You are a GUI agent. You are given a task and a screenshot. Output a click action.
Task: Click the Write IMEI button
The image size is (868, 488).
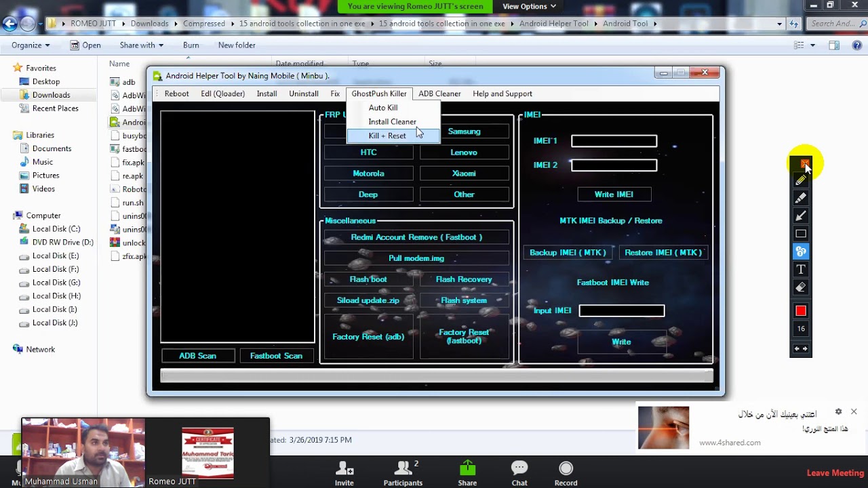(614, 195)
